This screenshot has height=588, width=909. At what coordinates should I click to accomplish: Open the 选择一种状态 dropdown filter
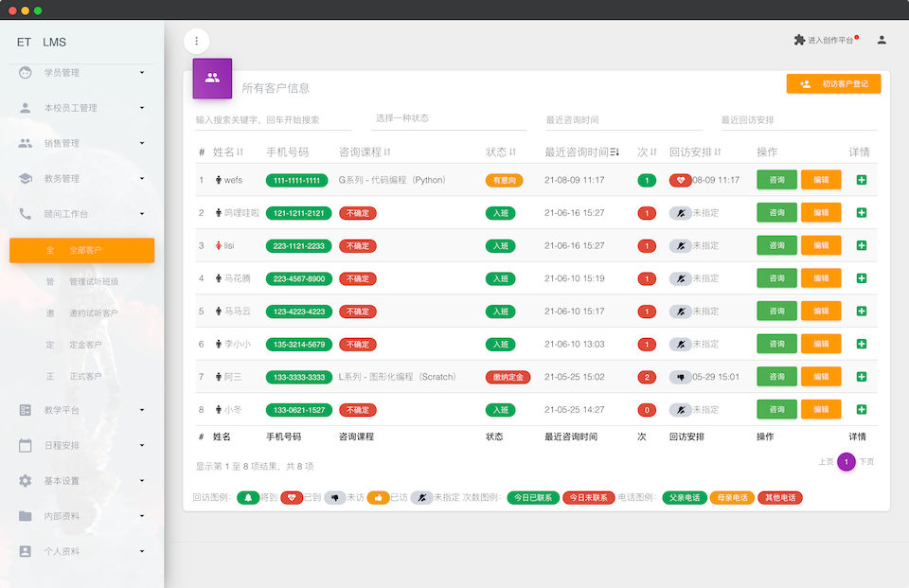coord(451,119)
